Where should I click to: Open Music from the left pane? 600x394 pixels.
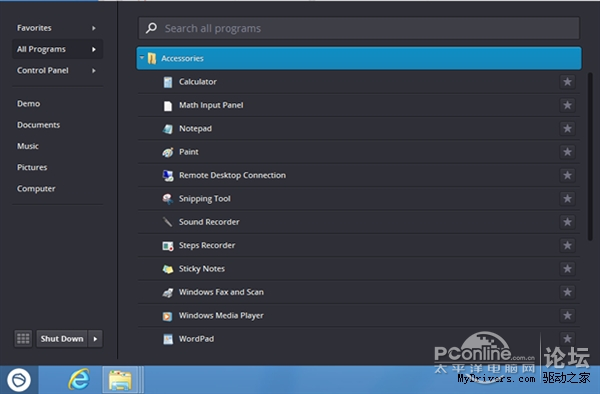point(28,146)
